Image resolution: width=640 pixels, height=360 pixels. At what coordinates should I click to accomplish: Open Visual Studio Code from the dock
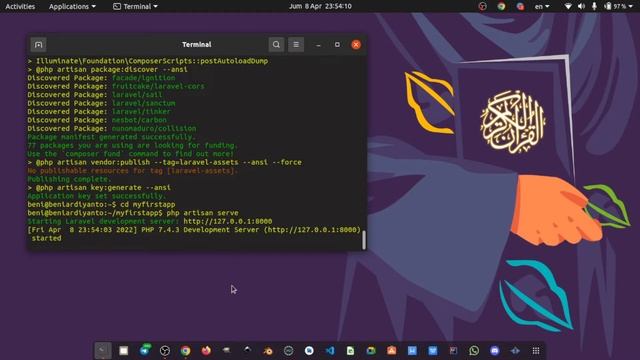[330, 350]
